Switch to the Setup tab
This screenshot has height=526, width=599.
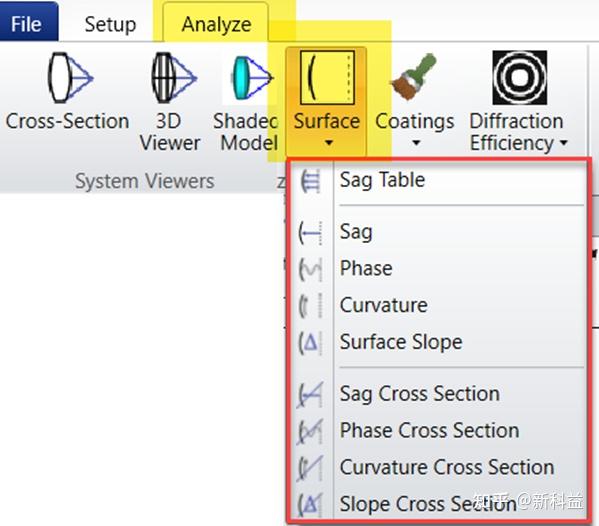point(110,24)
